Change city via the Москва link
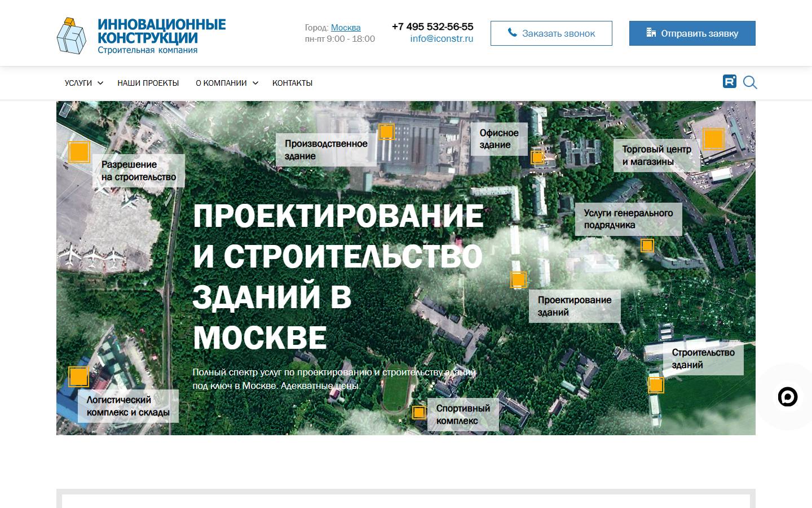Image resolution: width=812 pixels, height=508 pixels. click(346, 28)
